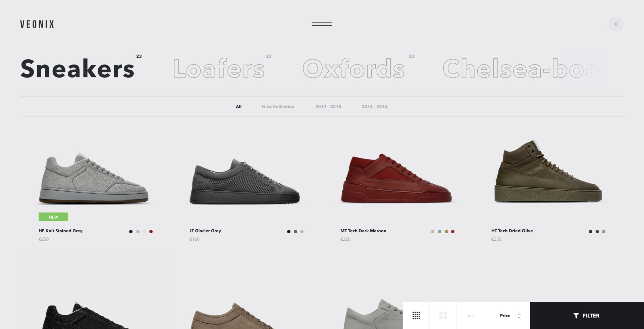
Task: Open the hamburger menu lines at top
Action: tap(322, 24)
